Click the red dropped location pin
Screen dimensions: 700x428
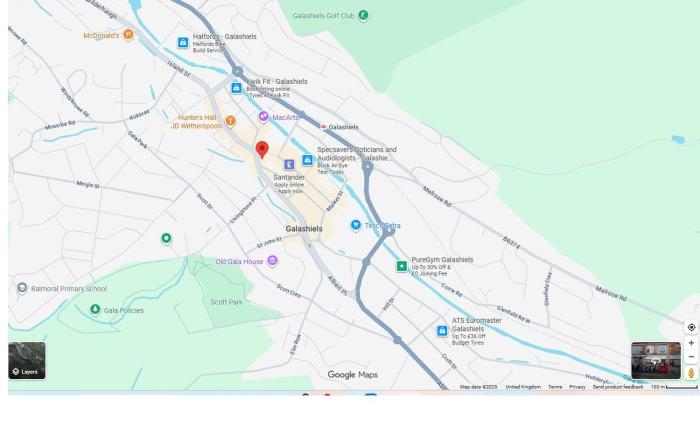(x=262, y=150)
